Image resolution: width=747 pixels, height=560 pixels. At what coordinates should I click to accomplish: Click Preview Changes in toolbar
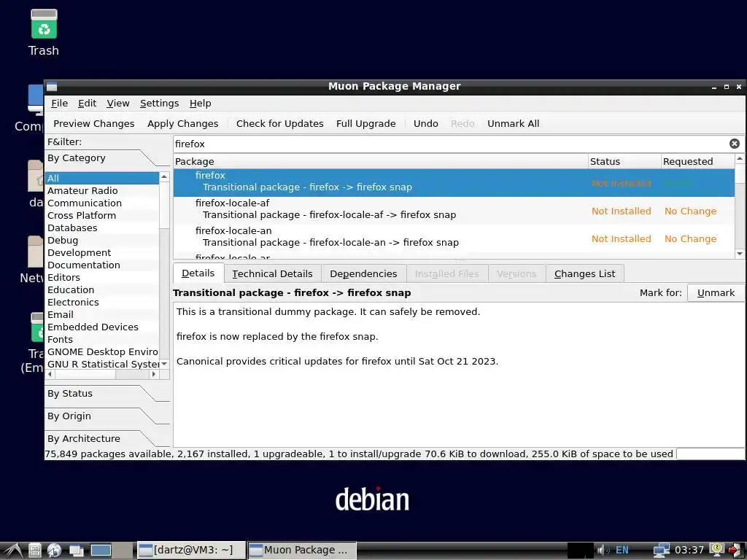tap(94, 124)
